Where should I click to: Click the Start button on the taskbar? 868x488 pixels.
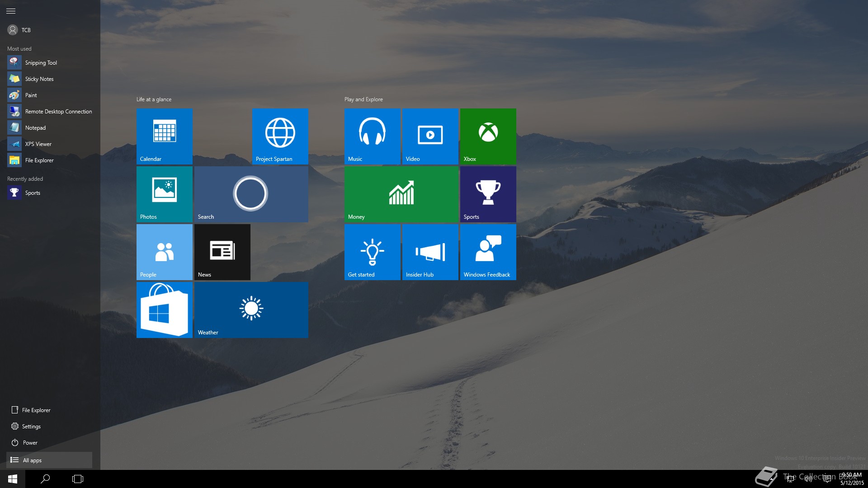tap(13, 479)
